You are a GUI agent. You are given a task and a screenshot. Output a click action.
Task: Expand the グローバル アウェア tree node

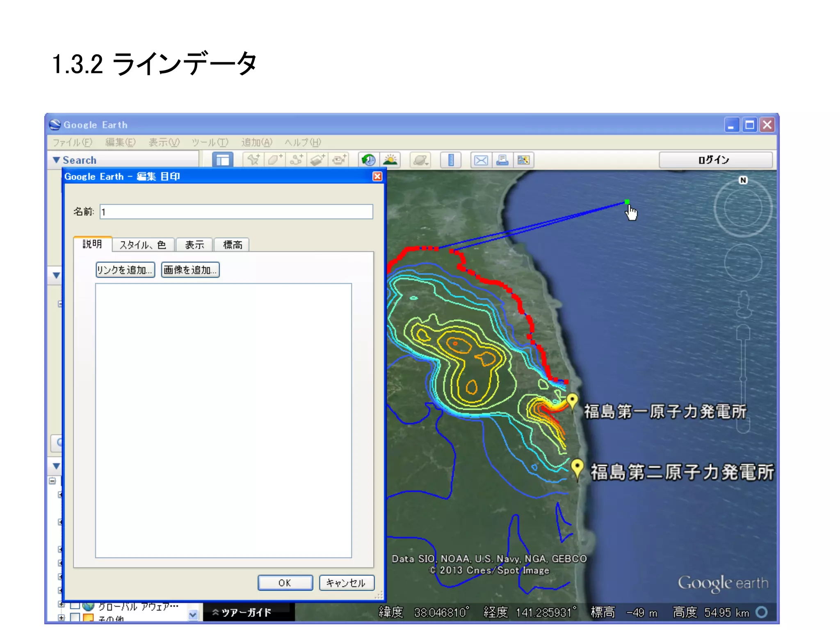point(61,605)
